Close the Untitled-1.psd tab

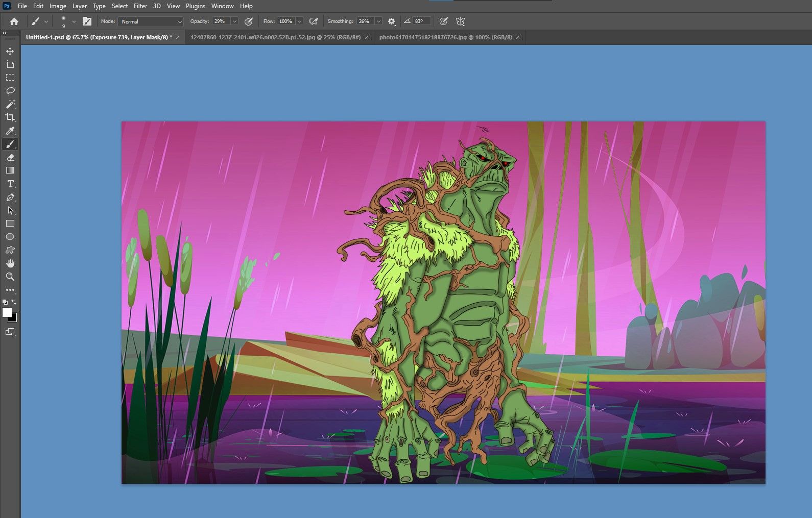[178, 37]
